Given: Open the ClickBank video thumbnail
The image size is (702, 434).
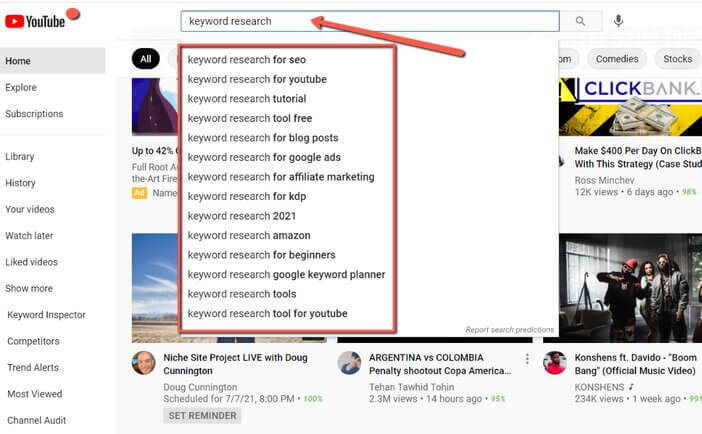Looking at the screenshot, I should tap(630, 107).
